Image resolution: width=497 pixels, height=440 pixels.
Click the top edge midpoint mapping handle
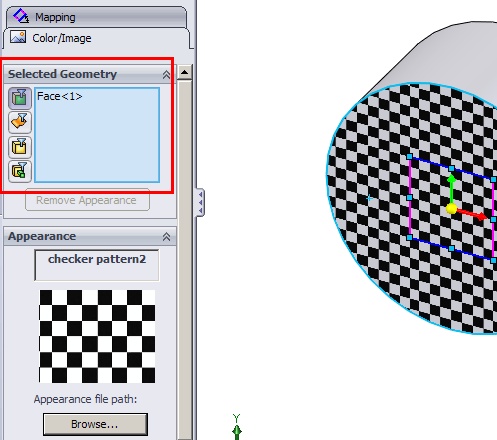[451, 168]
